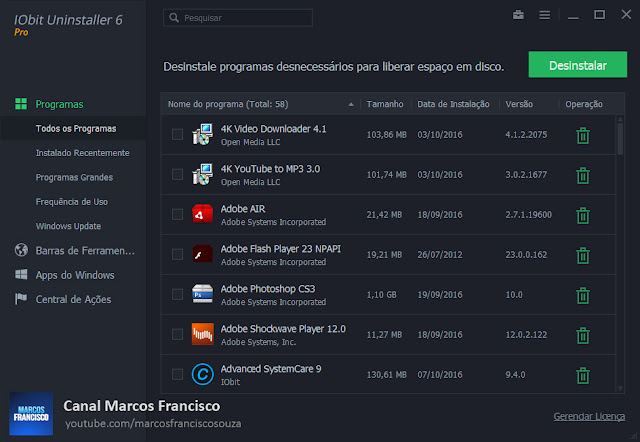Toggle sort arrow on program name column
The width and height of the screenshot is (640, 442).
click(351, 104)
